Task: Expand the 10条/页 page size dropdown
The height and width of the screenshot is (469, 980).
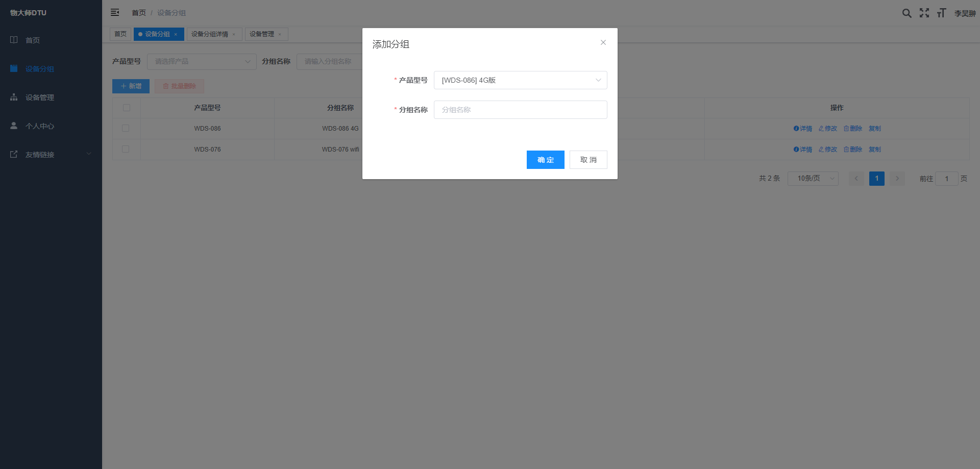Action: tap(813, 179)
